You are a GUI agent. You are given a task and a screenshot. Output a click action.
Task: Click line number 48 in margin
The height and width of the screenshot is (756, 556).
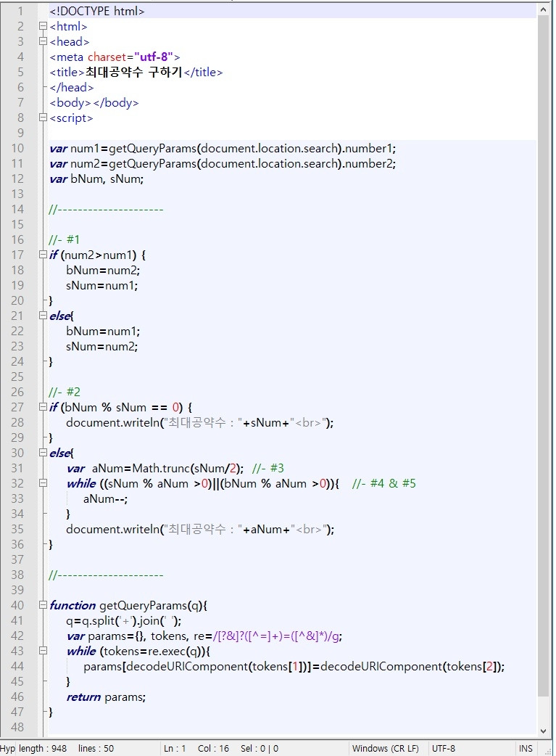[x=17, y=726]
